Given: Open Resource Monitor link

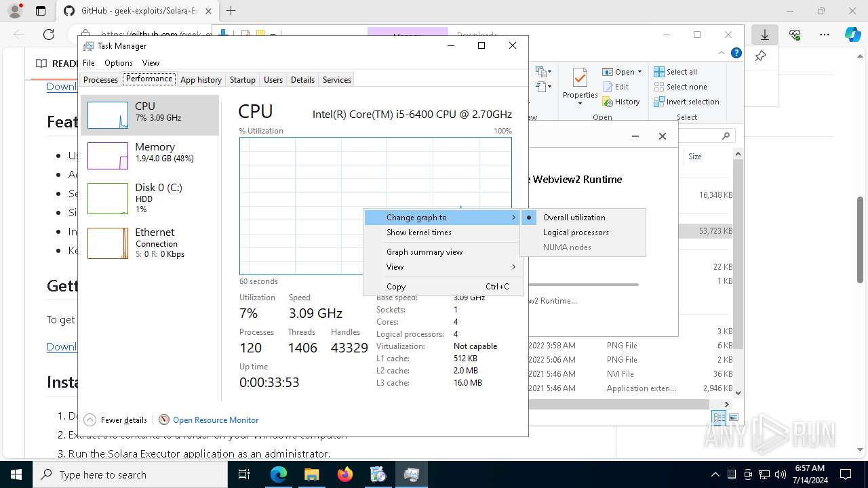Looking at the screenshot, I should point(216,420).
